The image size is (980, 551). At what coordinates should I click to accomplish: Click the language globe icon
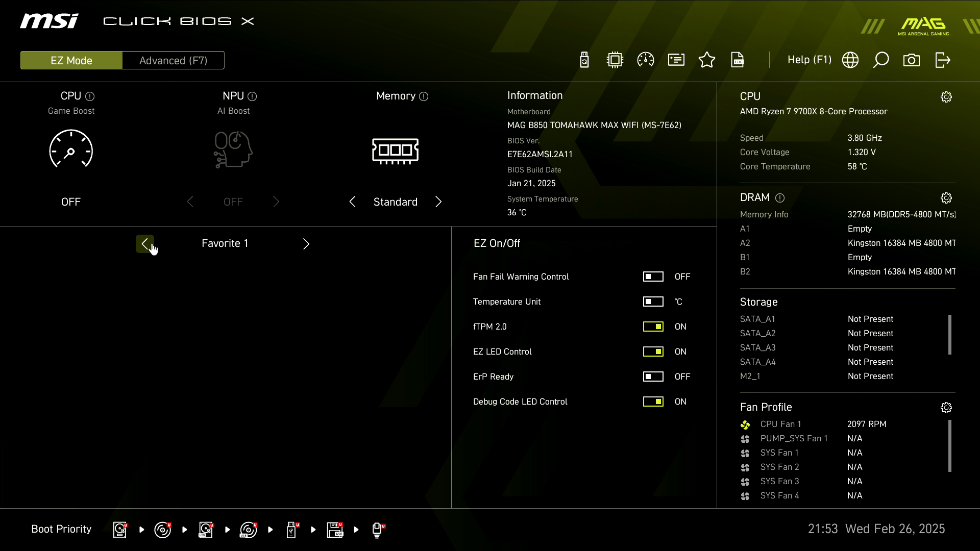(850, 60)
